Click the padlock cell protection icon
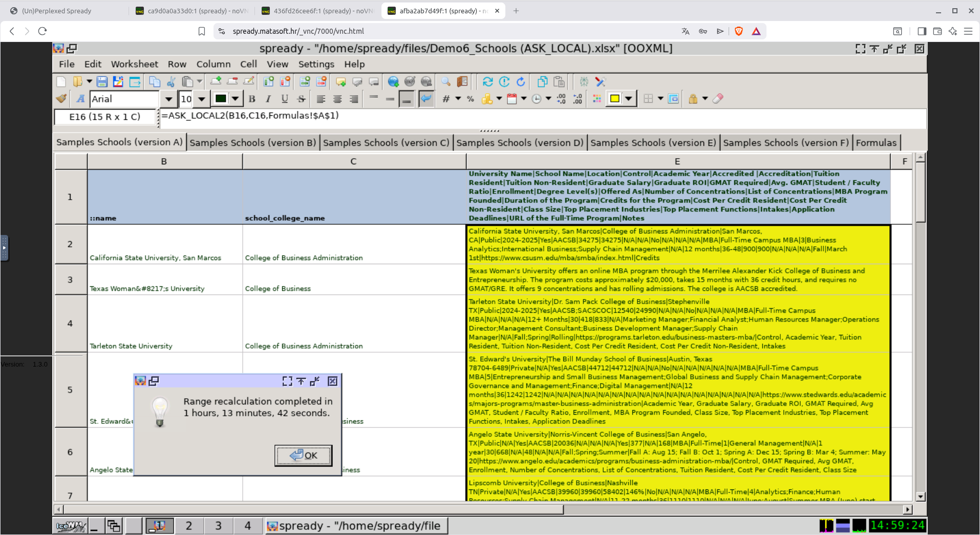This screenshot has width=980, height=535. pyautogui.click(x=693, y=99)
